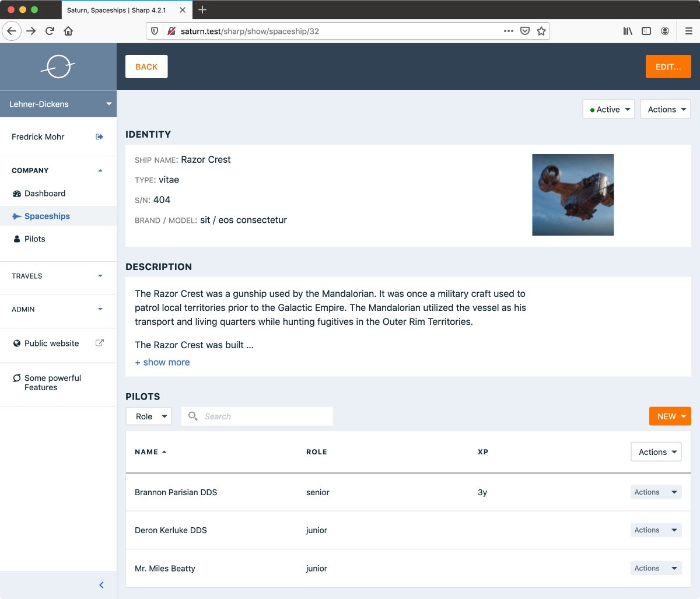Screen dimensions: 700x599
Task: Click the Firefox account icon
Action: 665,31
